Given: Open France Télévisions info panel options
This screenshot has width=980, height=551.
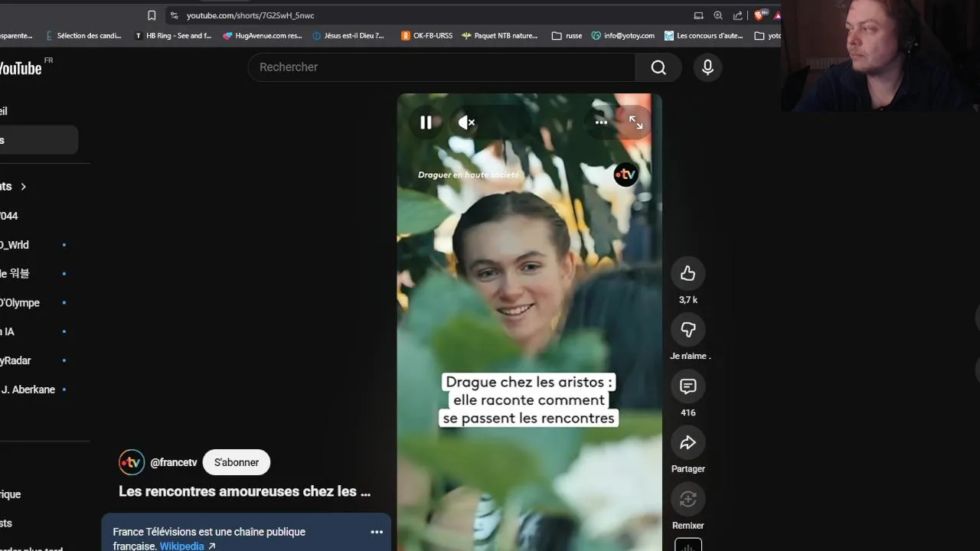Looking at the screenshot, I should point(377,532).
